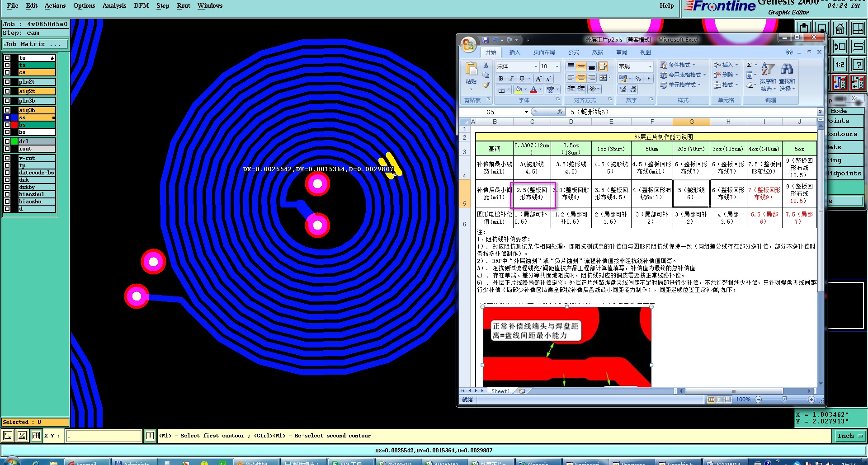Screen dimensions: 868x465
Task: Open the font size dropdown showing 10
Action: point(557,66)
